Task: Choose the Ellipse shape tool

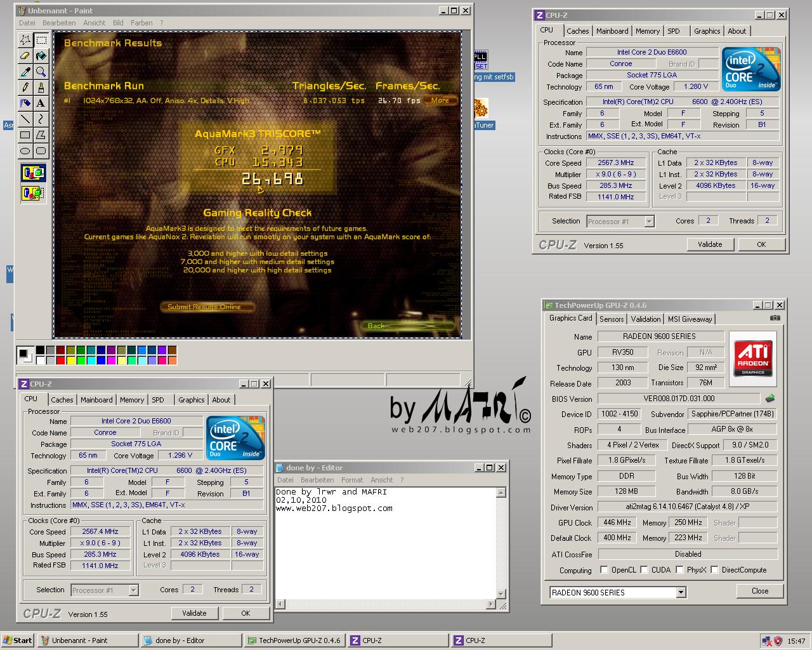Action: [x=25, y=151]
